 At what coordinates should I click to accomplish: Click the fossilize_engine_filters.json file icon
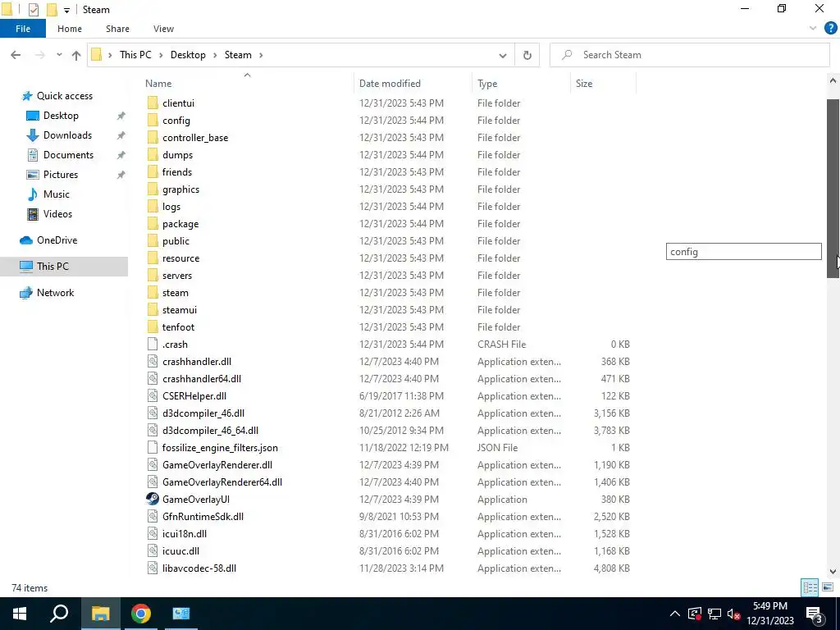[153, 448]
